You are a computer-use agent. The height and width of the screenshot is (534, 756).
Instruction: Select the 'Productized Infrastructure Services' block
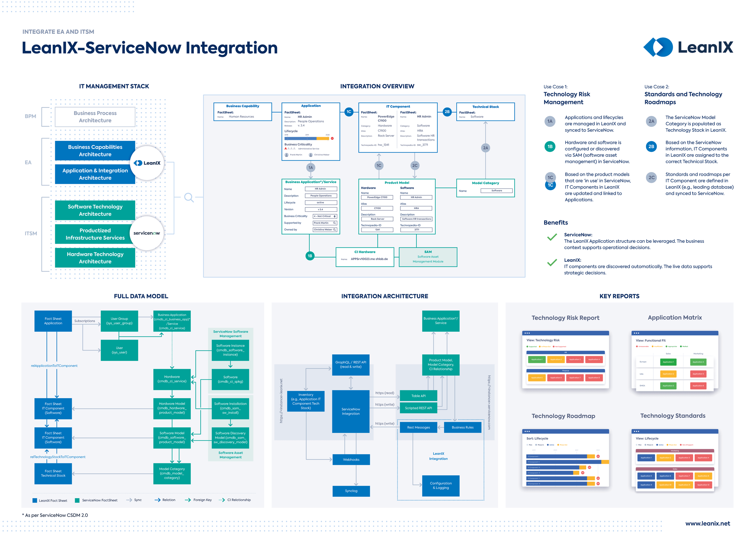point(95,234)
